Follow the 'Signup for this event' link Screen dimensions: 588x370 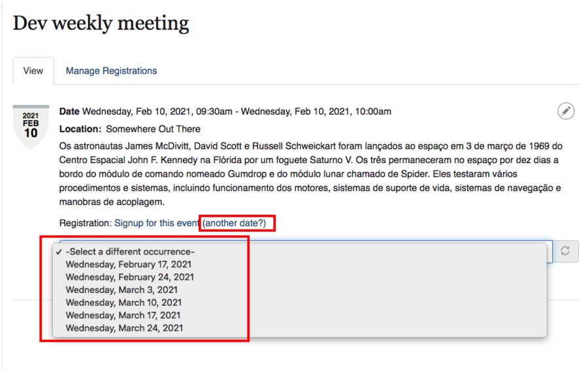[157, 223]
